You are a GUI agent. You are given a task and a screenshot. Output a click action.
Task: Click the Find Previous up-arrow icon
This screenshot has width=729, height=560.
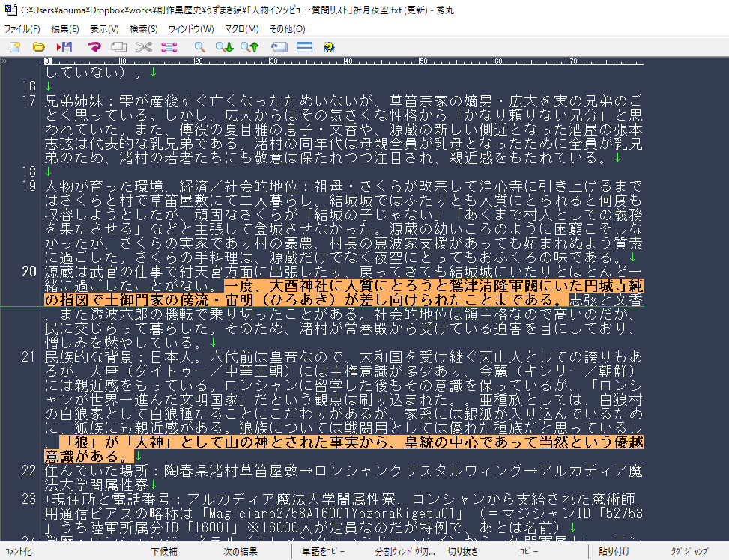249,47
